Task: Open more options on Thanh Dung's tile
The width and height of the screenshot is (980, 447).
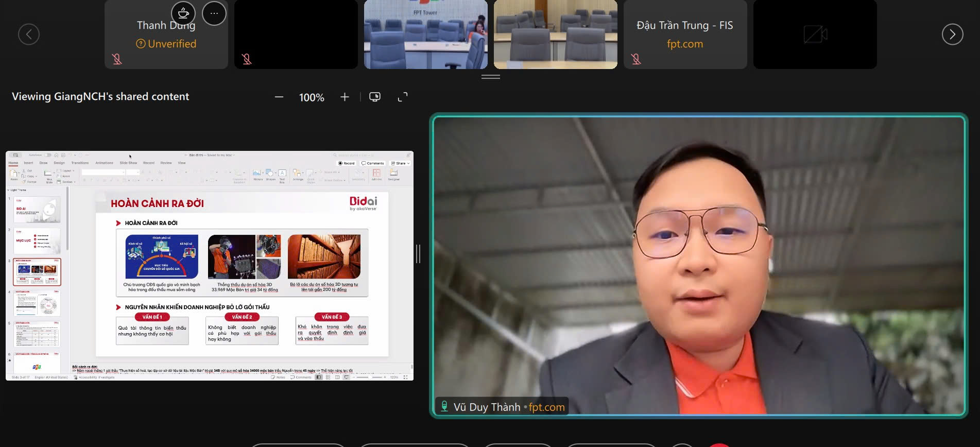Action: click(214, 13)
